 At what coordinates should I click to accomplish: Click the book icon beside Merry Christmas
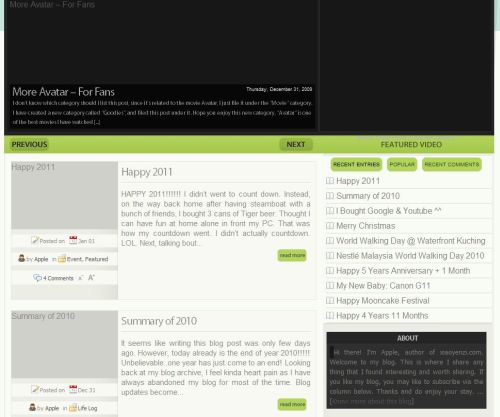tap(330, 226)
